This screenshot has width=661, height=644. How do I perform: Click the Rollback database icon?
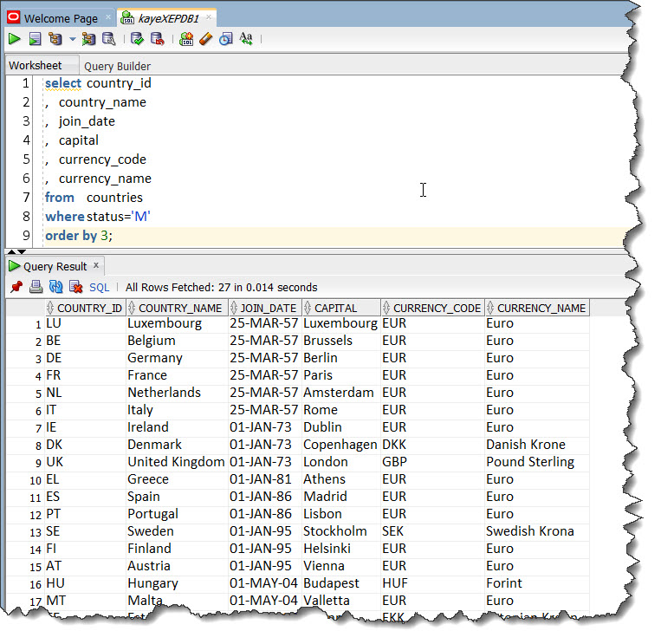pyautogui.click(x=158, y=39)
